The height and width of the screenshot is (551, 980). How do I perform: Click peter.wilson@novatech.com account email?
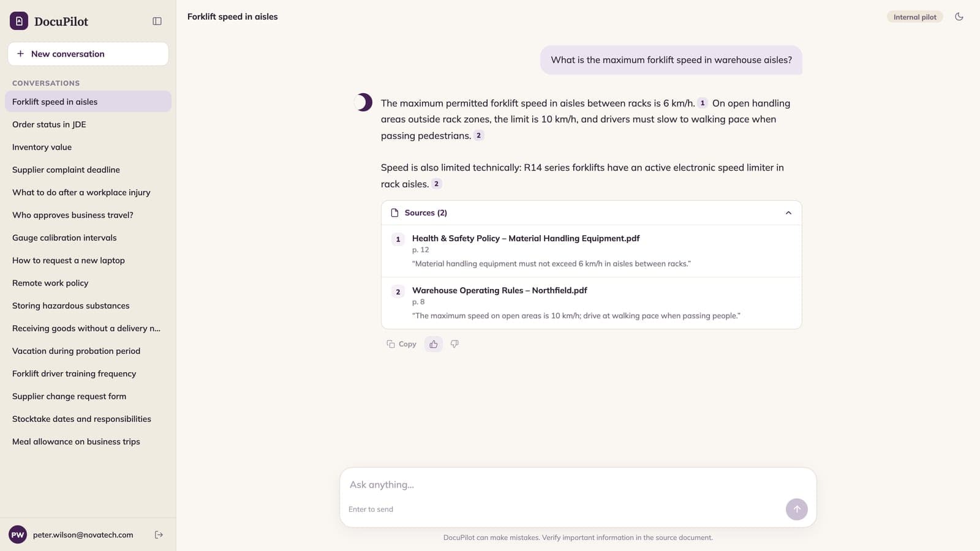tap(83, 535)
